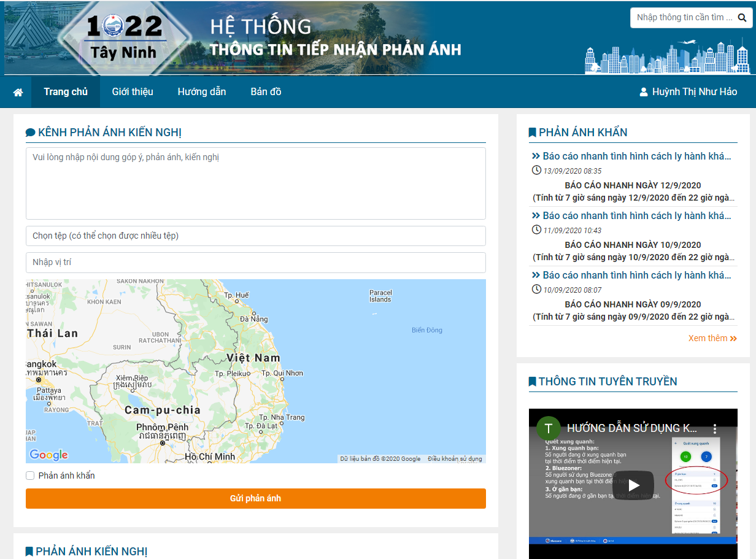Go to the Hướng dẫn page
This screenshot has width=756, height=559.
click(202, 92)
